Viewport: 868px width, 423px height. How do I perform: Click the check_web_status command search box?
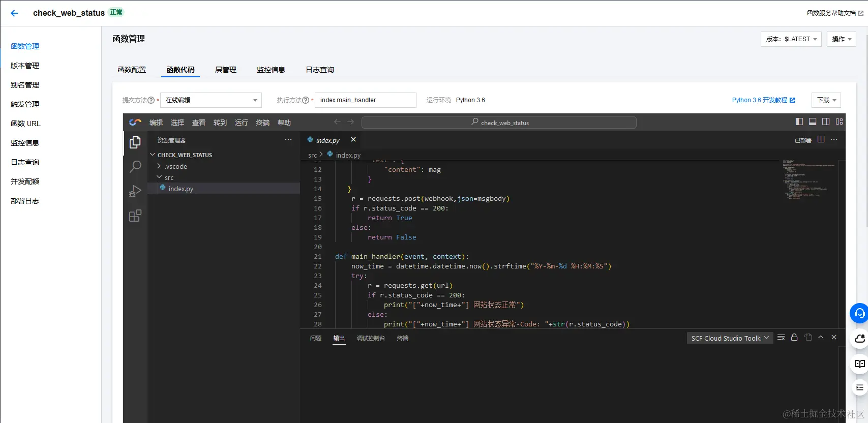(x=499, y=123)
